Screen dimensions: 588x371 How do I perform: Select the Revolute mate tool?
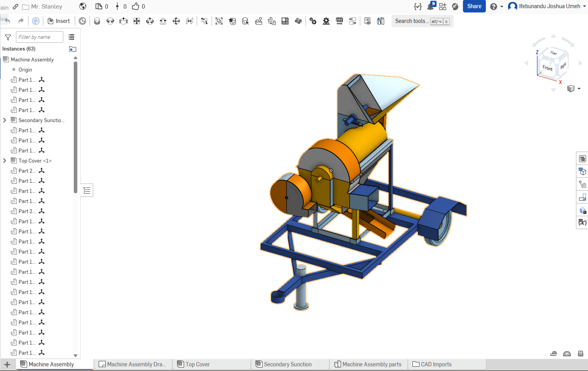pos(110,21)
